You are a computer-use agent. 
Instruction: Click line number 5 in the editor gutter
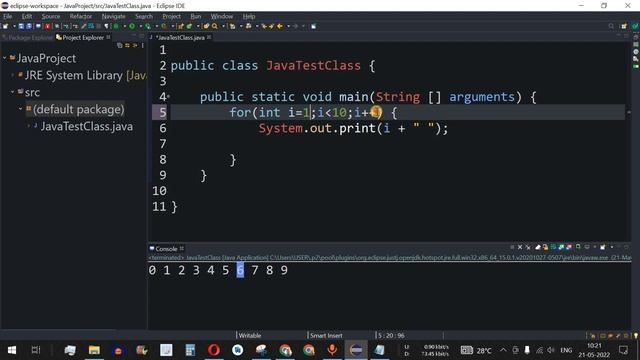(163, 113)
